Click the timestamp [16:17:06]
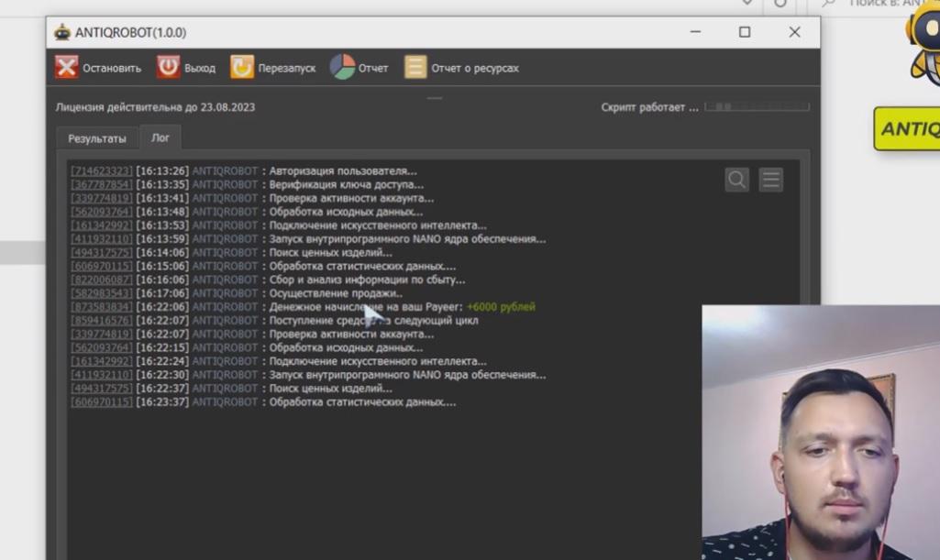 click(x=162, y=293)
